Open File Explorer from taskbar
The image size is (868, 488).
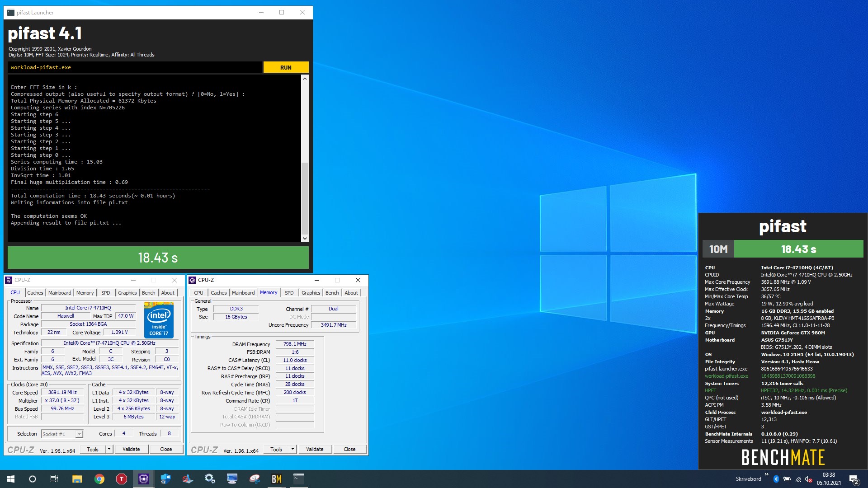tap(77, 479)
